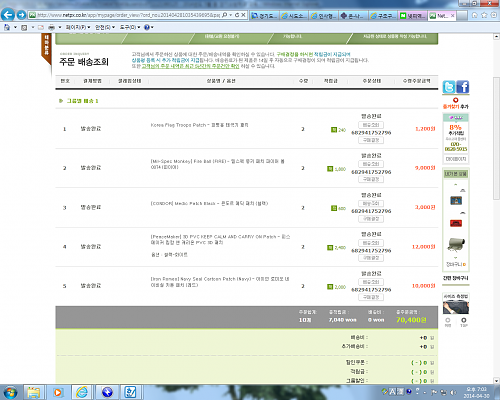Open the Tools gear icon at top right
The width and height of the screenshot is (500, 400).
[x=494, y=15]
